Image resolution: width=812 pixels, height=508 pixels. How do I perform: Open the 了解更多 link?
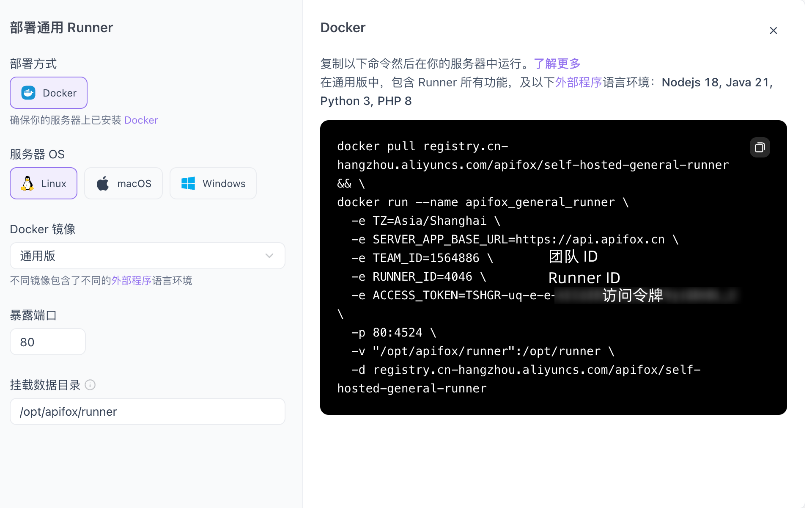point(557,63)
